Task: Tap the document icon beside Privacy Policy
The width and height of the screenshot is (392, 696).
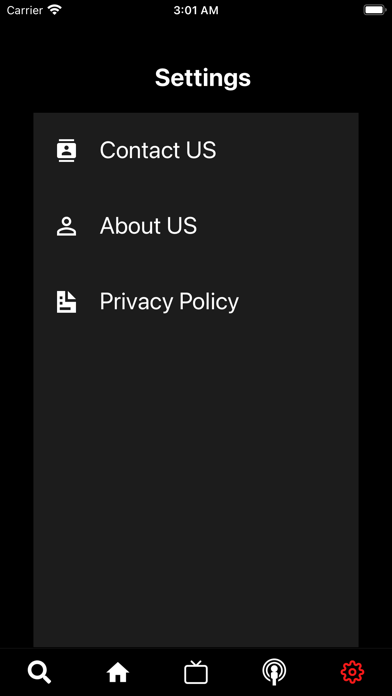Action: pos(67,302)
